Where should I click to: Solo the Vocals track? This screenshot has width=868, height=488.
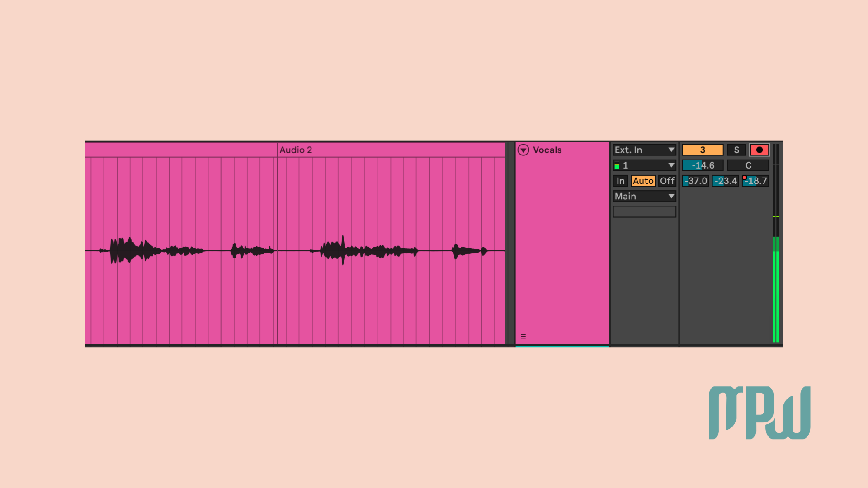pyautogui.click(x=737, y=150)
